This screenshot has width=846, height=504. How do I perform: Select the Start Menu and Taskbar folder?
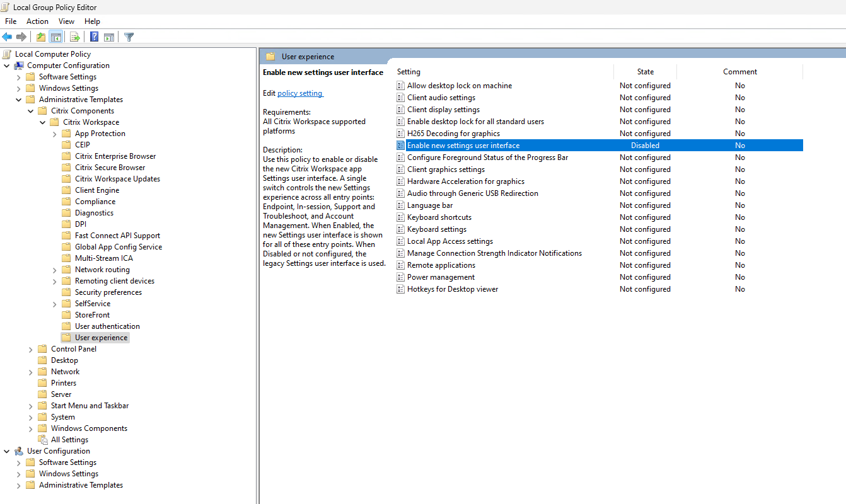90,406
